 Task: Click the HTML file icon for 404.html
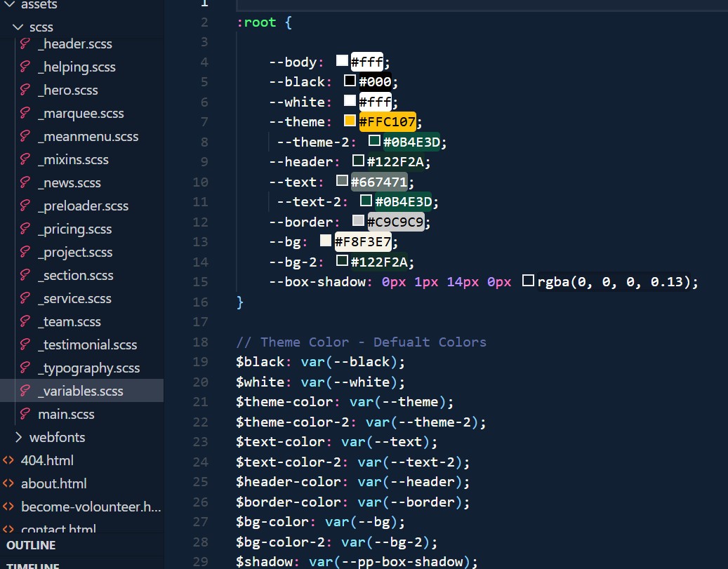[x=8, y=461]
